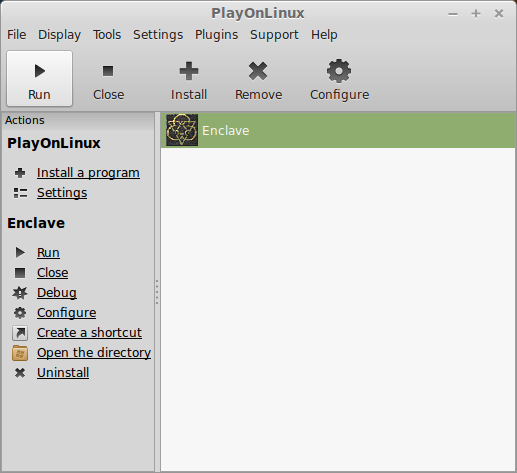
Task: Click the arrow icon beside Create a shortcut
Action: click(x=20, y=333)
